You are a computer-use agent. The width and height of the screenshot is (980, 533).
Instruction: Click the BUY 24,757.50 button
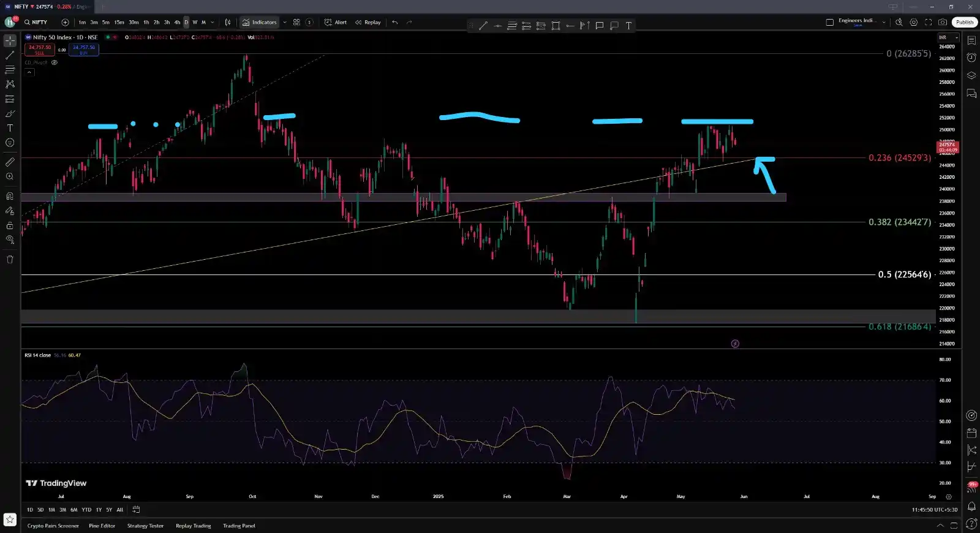84,50
